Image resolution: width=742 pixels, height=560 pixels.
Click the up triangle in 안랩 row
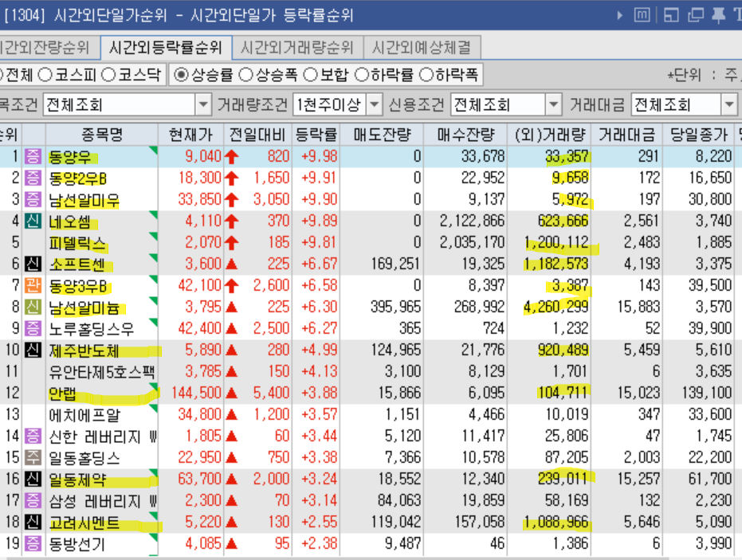click(231, 393)
